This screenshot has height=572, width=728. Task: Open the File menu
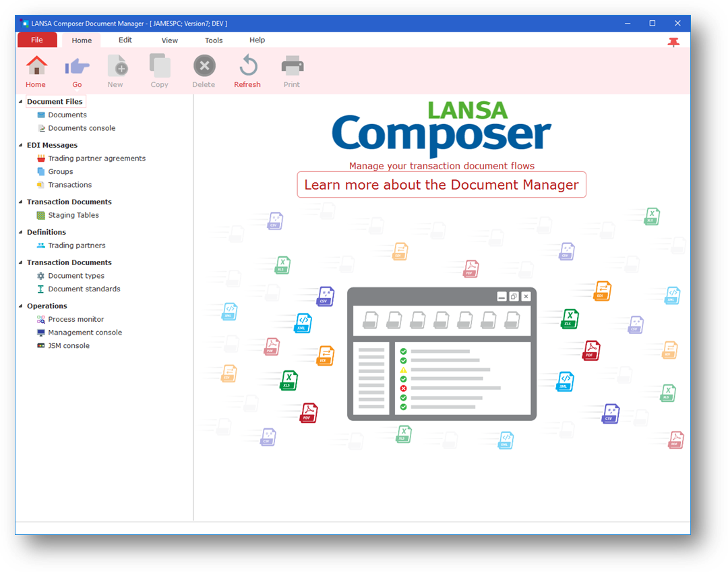click(x=37, y=40)
